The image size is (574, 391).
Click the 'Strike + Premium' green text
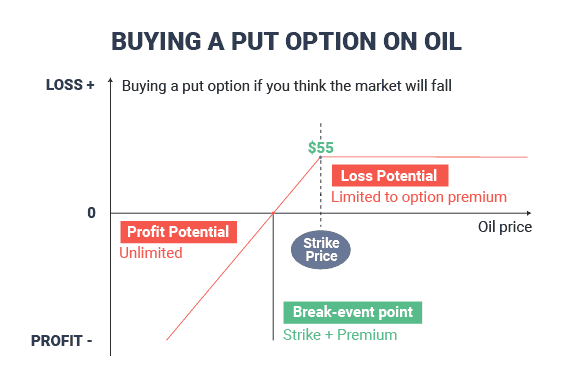click(x=340, y=335)
